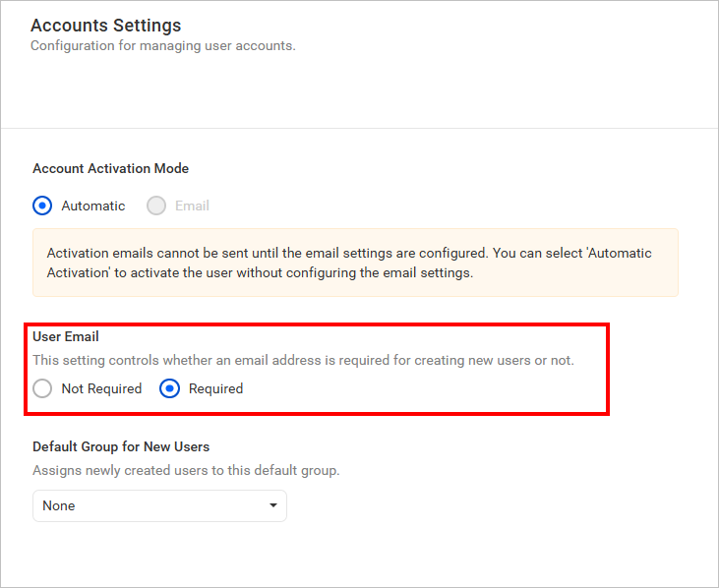
Task: Click the User Email setting description text
Action: (x=303, y=360)
